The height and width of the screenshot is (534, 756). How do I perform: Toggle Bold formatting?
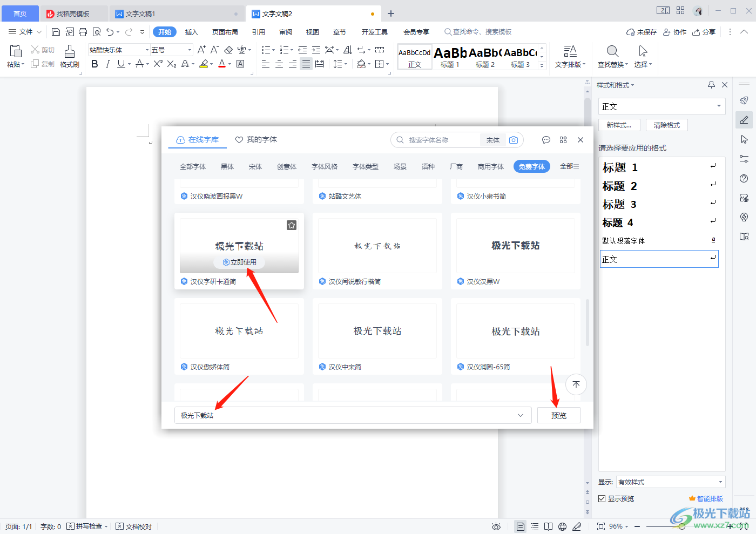[94, 64]
